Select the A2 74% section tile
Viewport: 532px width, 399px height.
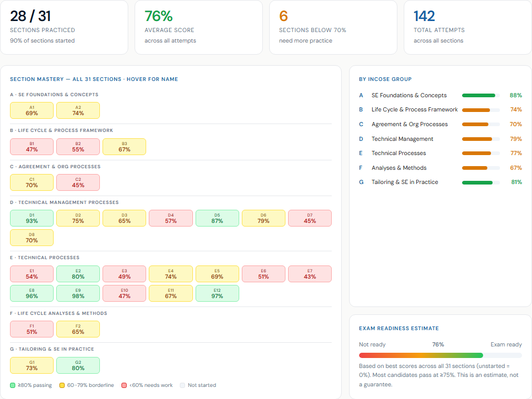point(78,110)
